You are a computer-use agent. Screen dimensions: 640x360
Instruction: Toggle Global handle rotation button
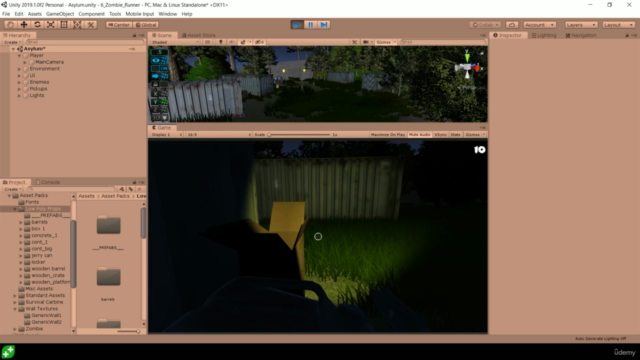point(146,25)
